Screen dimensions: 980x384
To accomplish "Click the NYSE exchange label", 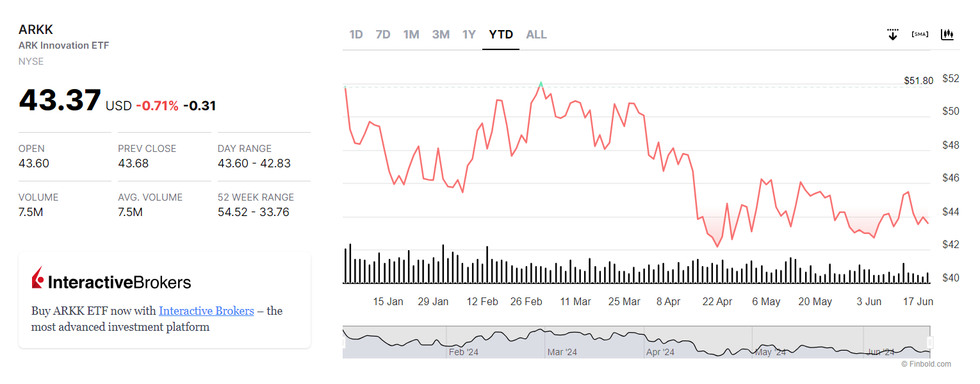I will [31, 62].
